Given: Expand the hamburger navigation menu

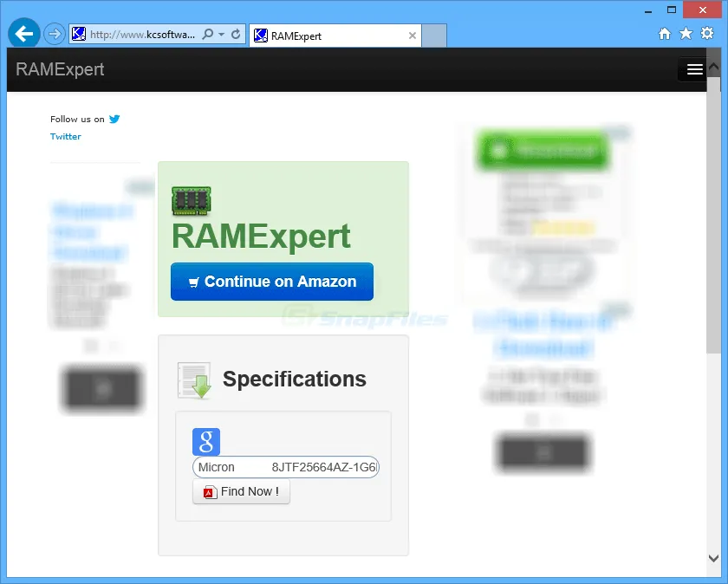Looking at the screenshot, I should tap(694, 70).
